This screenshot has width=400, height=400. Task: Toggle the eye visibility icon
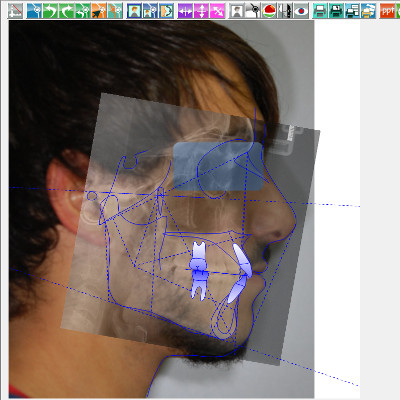coord(301,11)
